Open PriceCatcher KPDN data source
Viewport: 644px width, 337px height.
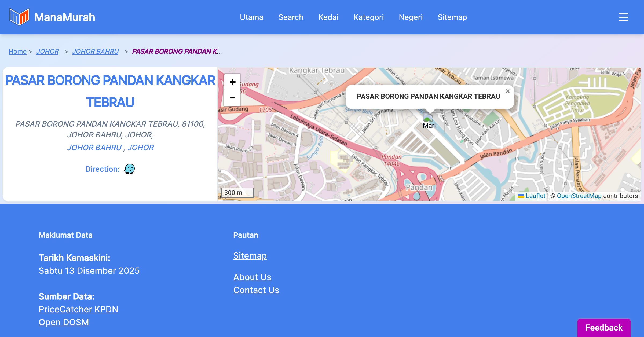(78, 309)
